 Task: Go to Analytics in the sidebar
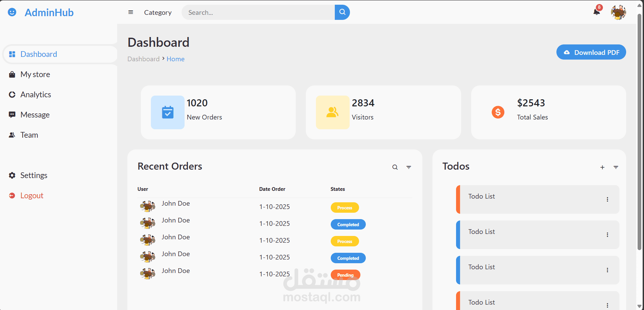tap(60, 95)
